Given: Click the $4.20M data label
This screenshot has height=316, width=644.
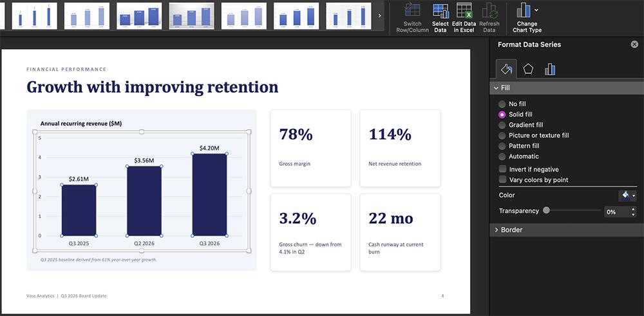Looking at the screenshot, I should 209,148.
